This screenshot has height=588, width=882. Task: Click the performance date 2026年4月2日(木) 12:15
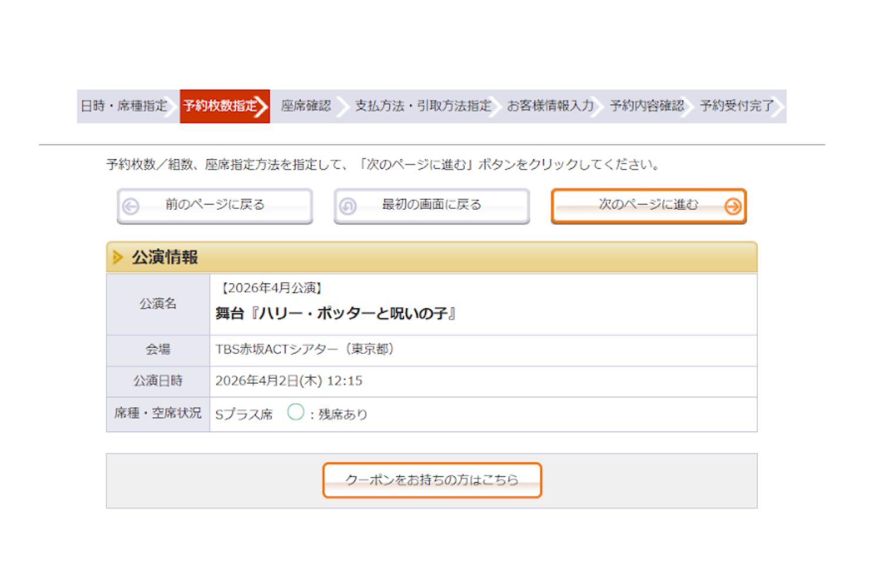tap(289, 381)
